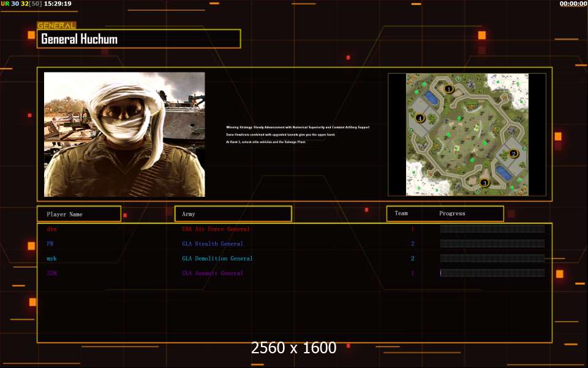Select start position 3 marker on map

[x=484, y=182]
